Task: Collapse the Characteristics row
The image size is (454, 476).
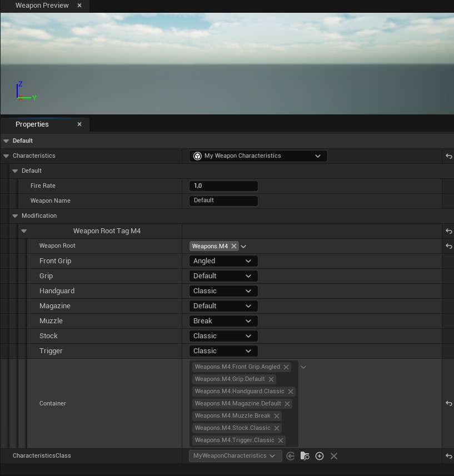Action: (x=6, y=156)
